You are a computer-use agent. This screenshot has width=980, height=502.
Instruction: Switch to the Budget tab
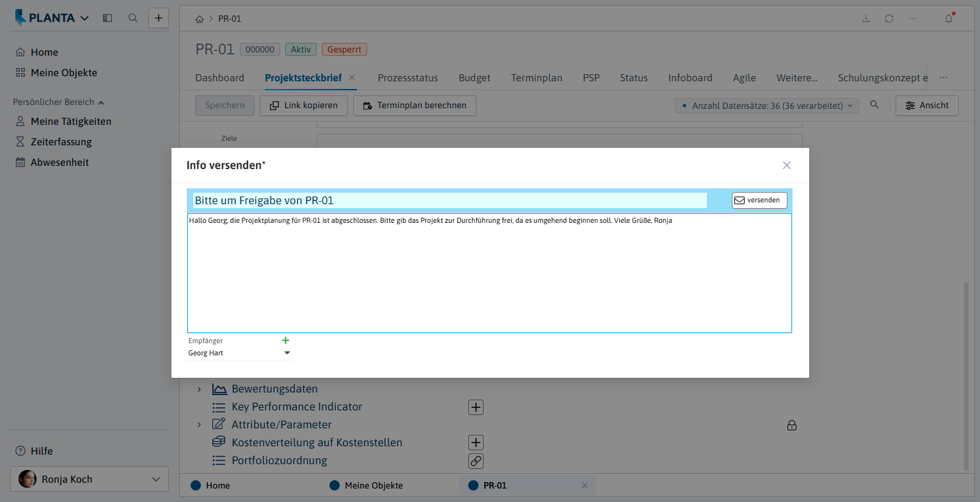[475, 78]
